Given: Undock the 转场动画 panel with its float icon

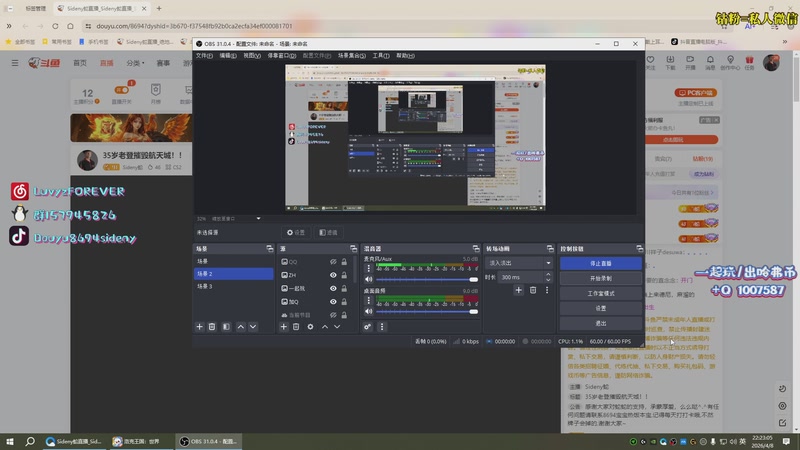Looking at the screenshot, I should (x=550, y=248).
